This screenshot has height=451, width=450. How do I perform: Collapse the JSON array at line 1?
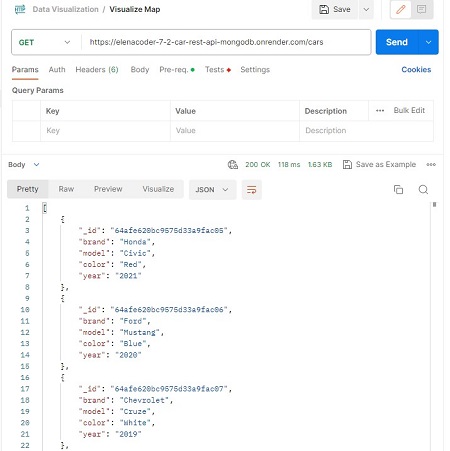[45, 208]
